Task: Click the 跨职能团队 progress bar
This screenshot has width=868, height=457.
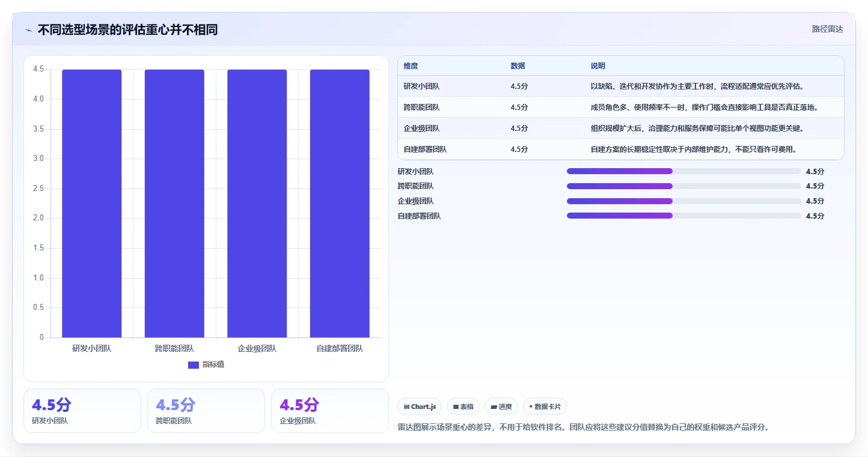Action: pyautogui.click(x=684, y=186)
